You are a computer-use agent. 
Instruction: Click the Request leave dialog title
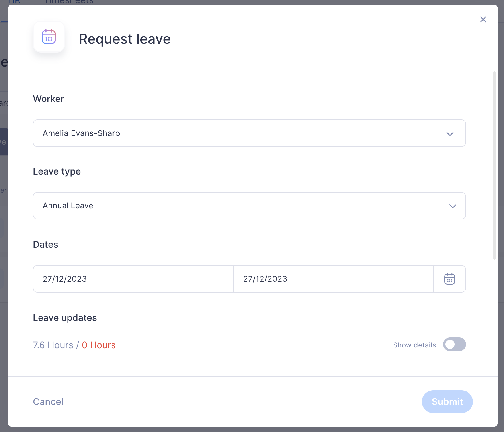click(x=125, y=39)
